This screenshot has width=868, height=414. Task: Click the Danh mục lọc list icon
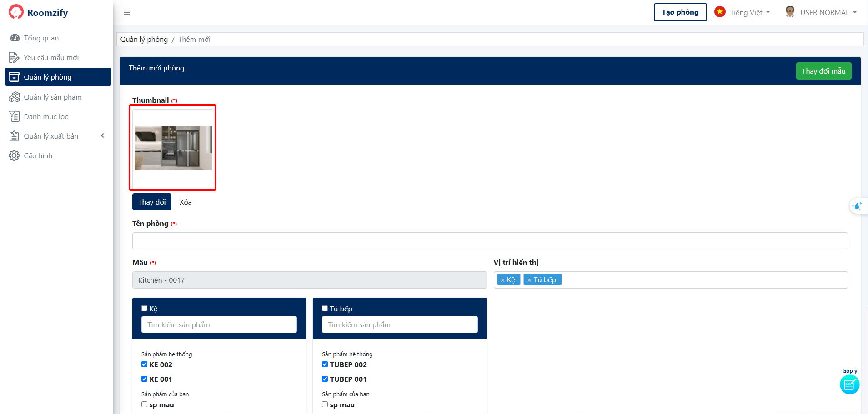14,116
